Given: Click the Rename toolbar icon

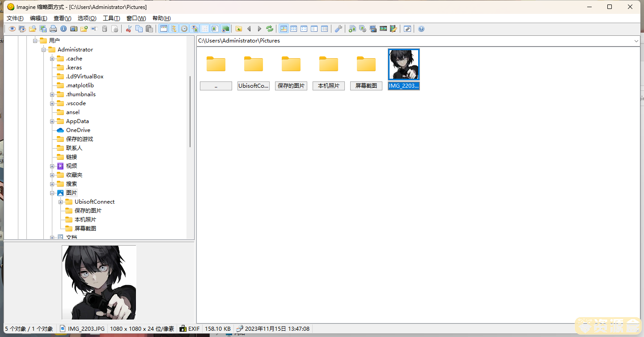Looking at the screenshot, I should pos(94,29).
